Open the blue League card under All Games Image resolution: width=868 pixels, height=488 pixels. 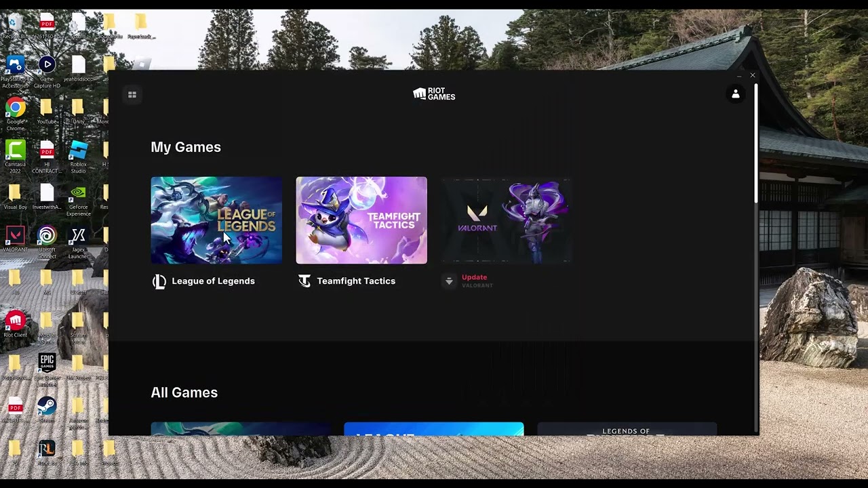pos(434,429)
